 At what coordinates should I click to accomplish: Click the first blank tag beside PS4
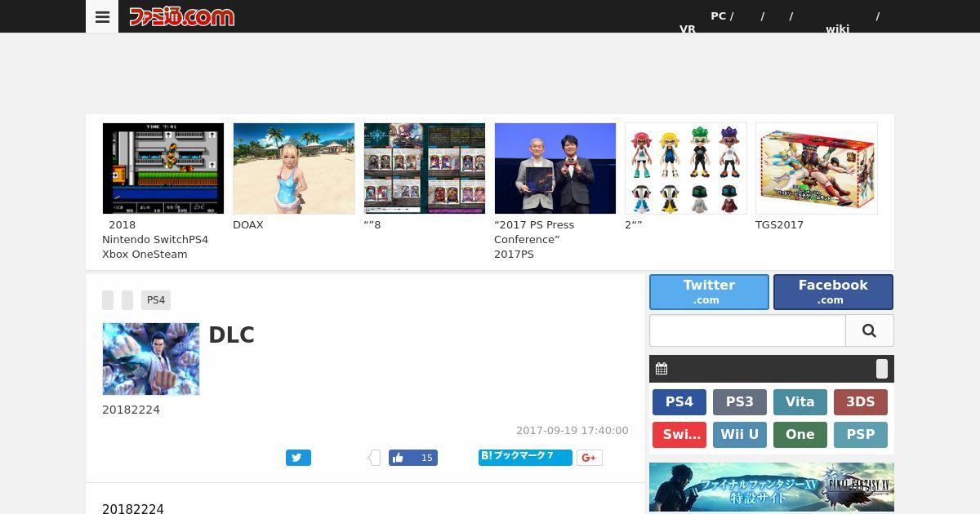pos(108,300)
